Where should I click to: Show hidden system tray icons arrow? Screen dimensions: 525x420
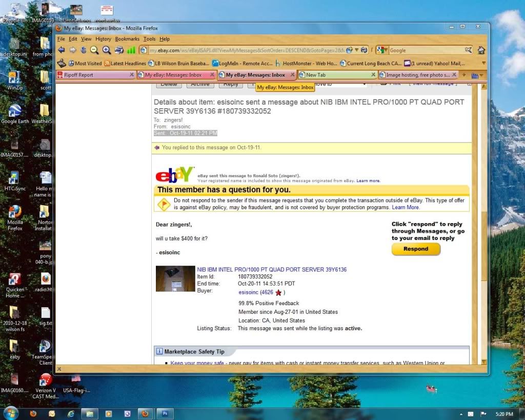coord(461,414)
